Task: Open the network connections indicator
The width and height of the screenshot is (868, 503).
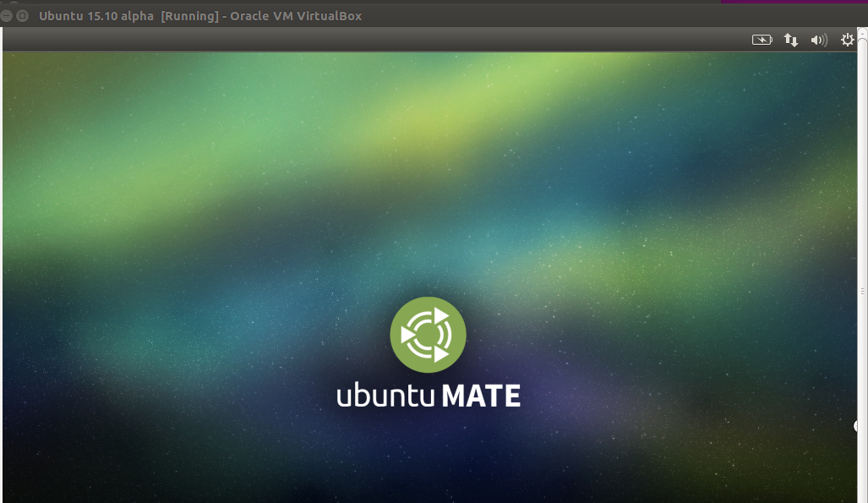Action: point(790,40)
